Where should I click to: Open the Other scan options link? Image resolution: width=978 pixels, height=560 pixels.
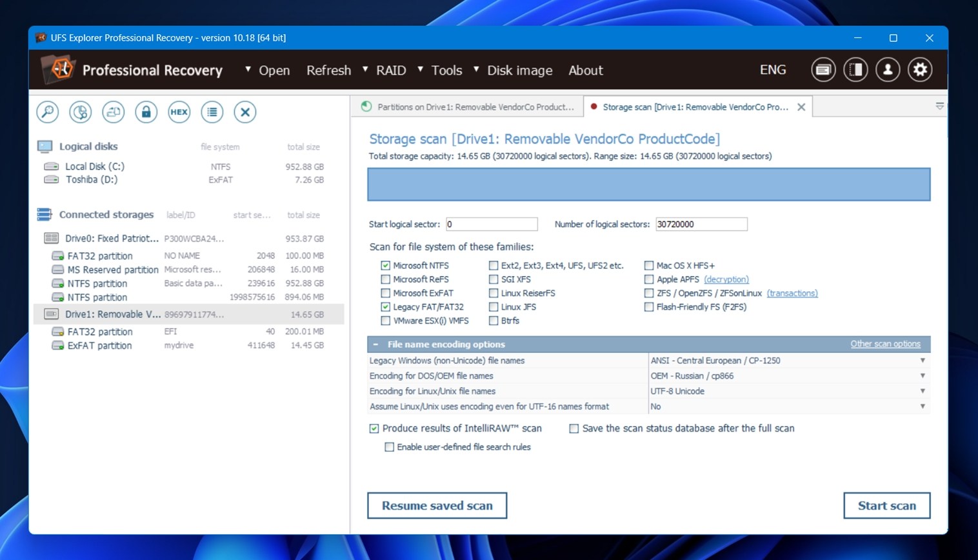coord(884,344)
